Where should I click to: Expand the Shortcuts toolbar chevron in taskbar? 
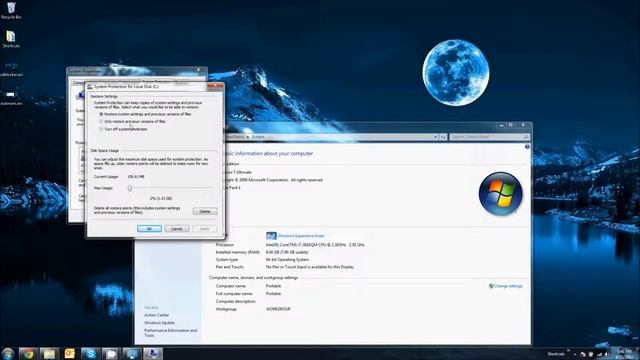[568, 351]
